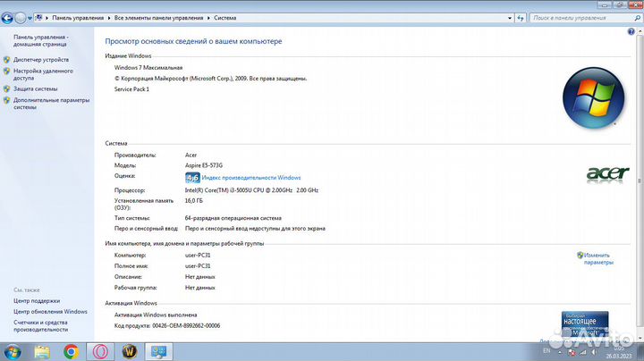Click product key text '00426-OEM-8992662-00006'
The width and height of the screenshot is (644, 361).
click(186, 326)
